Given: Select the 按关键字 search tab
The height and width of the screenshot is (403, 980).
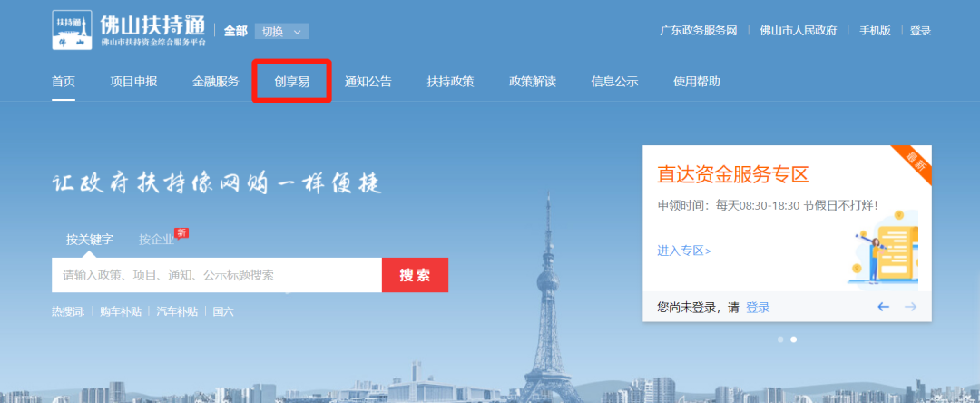Looking at the screenshot, I should [x=90, y=240].
